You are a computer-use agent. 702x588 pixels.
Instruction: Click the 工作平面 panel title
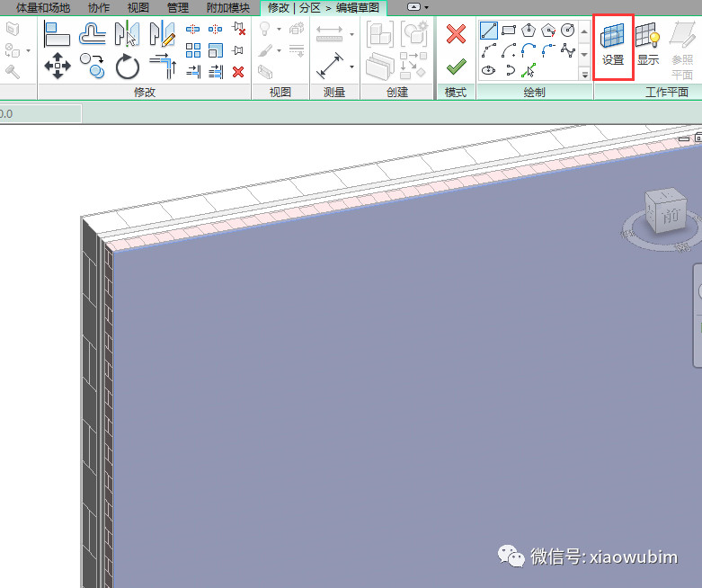pyautogui.click(x=666, y=93)
